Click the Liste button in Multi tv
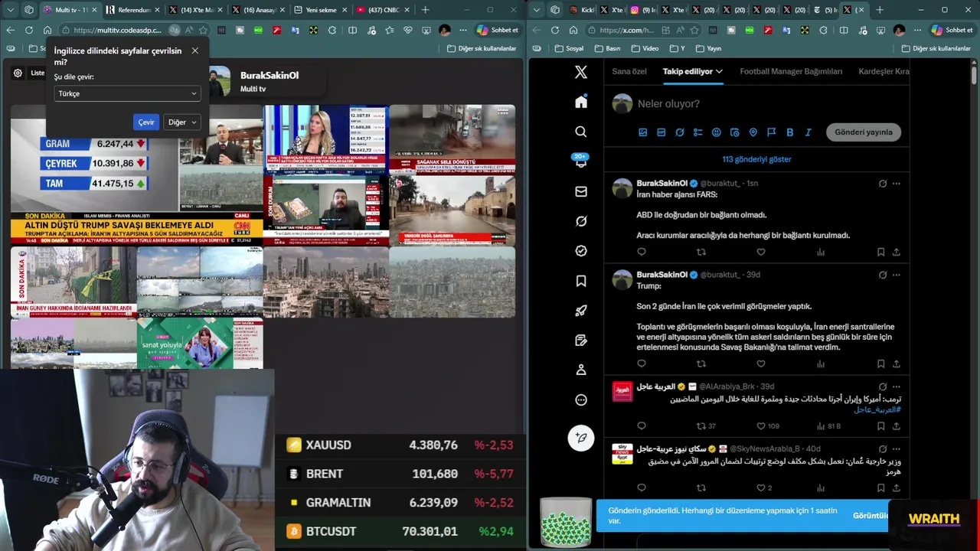This screenshot has width=980, height=551. click(x=38, y=73)
